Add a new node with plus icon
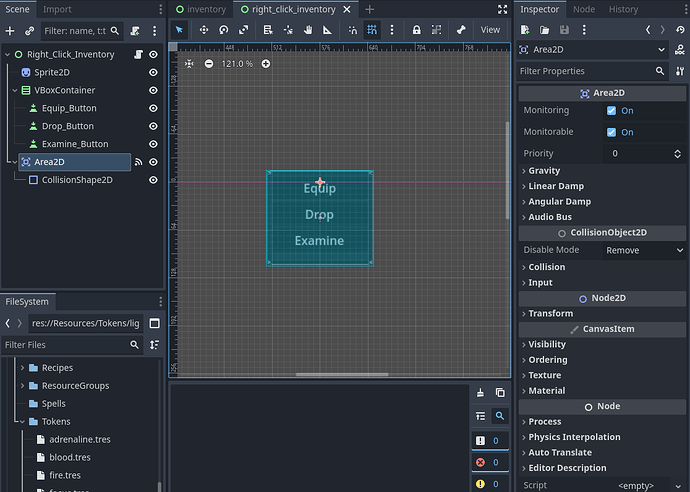The image size is (690, 492). [x=10, y=31]
